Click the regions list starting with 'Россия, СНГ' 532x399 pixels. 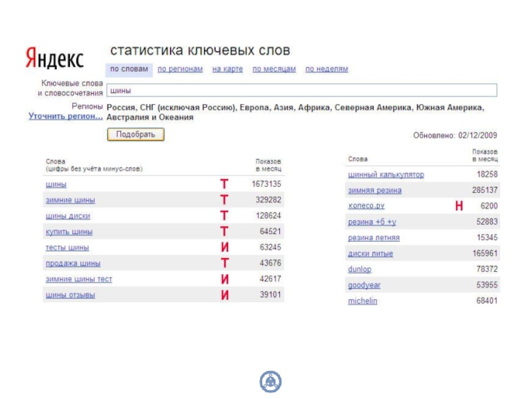click(x=295, y=112)
